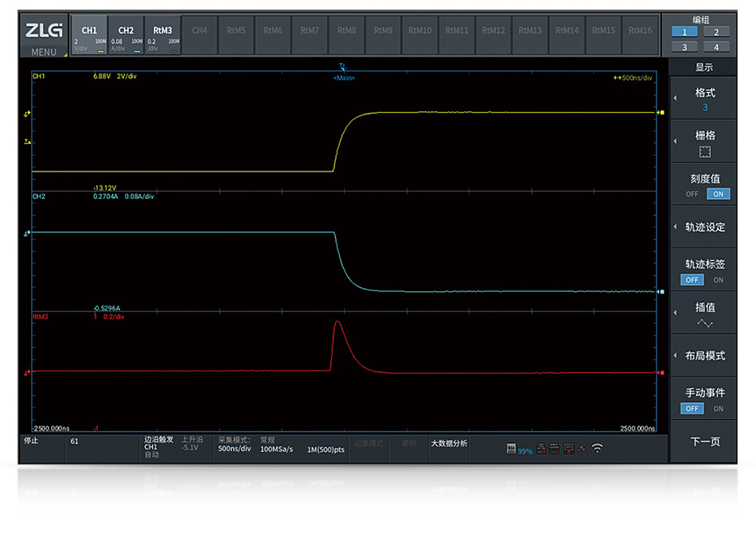Click the first USB device status icon
The height and width of the screenshot is (541, 756).
(x=541, y=449)
